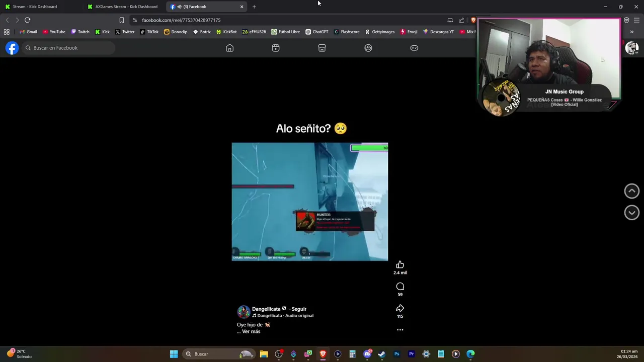Click the address bar URL
The height and width of the screenshot is (362, 644).
click(x=181, y=20)
